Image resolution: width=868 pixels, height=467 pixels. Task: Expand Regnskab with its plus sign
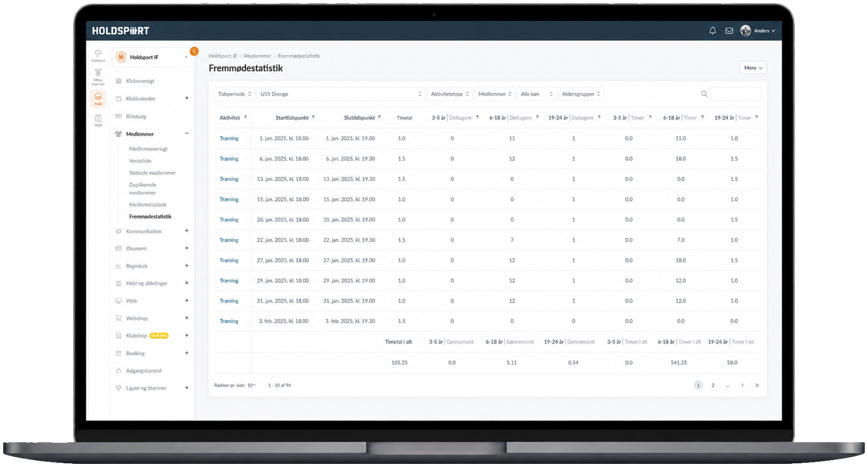pos(187,265)
